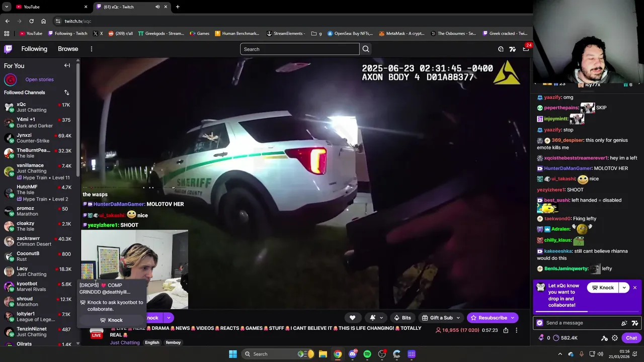Open stories link in sidebar

pos(39,79)
